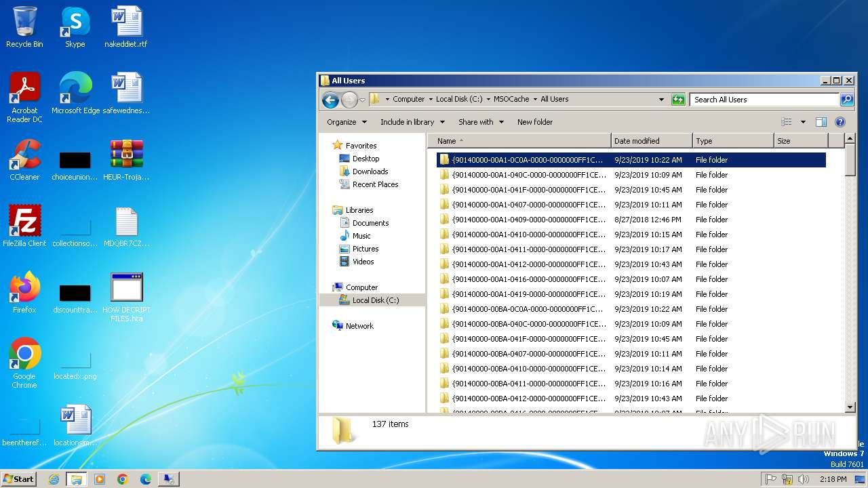868x488 pixels.
Task: Open the Organize menu
Action: [347, 122]
